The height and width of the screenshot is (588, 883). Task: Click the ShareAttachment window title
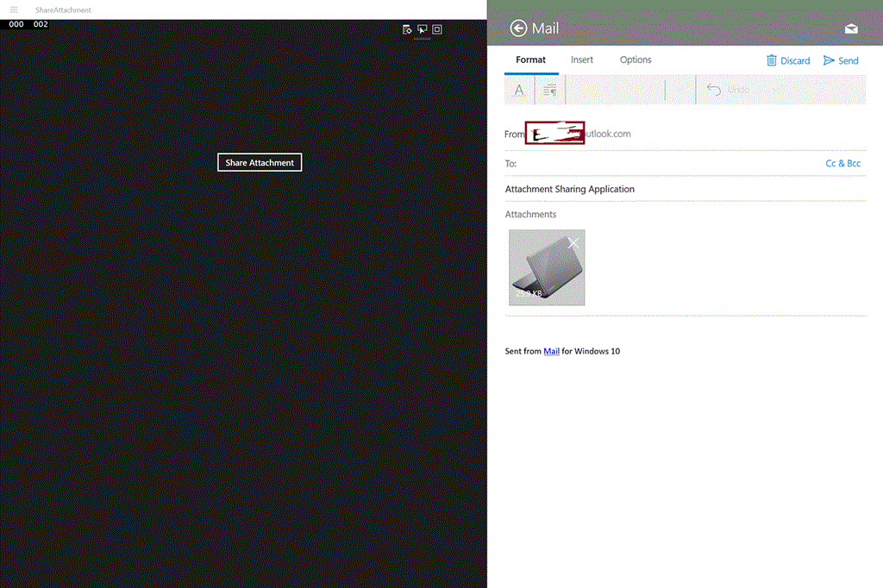pyautogui.click(x=63, y=9)
